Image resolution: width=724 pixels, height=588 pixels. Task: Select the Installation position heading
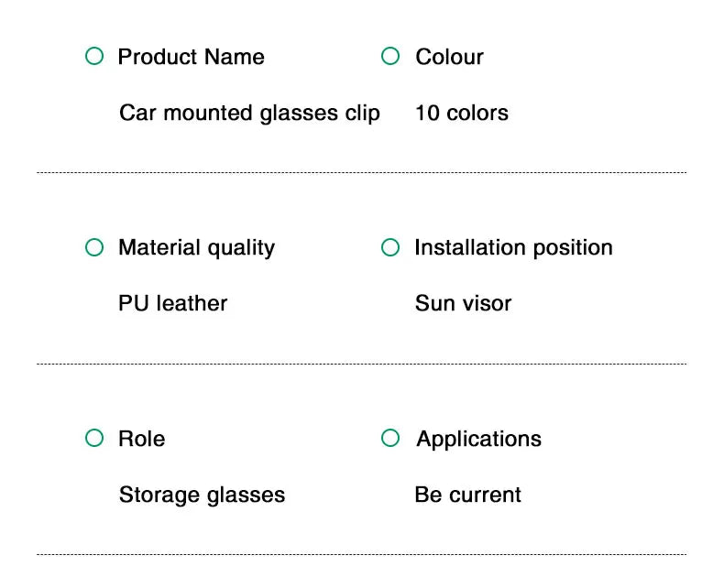click(x=513, y=247)
